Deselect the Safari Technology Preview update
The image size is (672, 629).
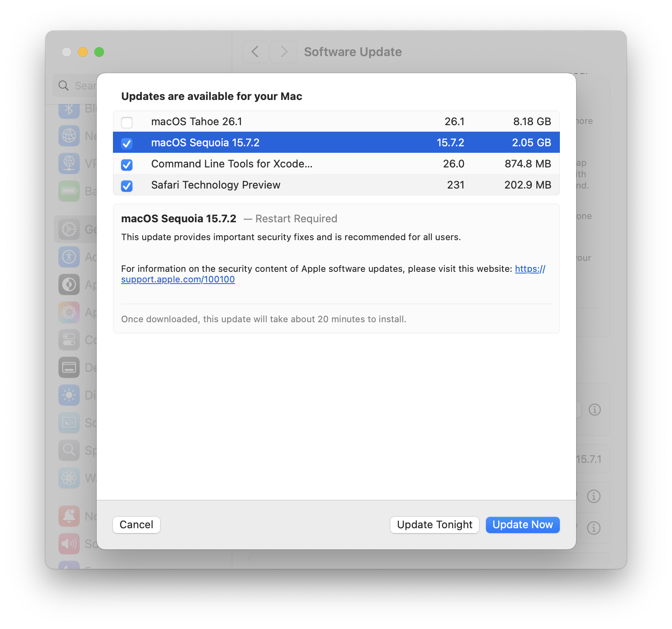coord(127,186)
